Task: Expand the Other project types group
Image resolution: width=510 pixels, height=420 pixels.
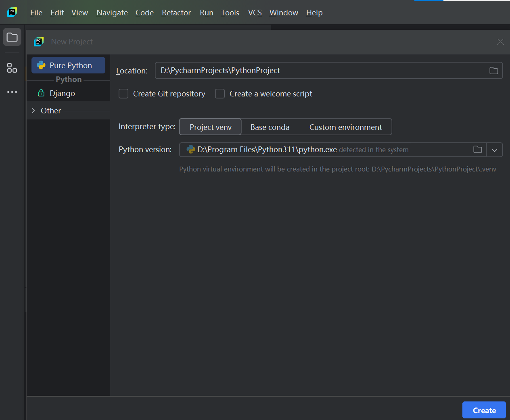Action: coord(33,111)
